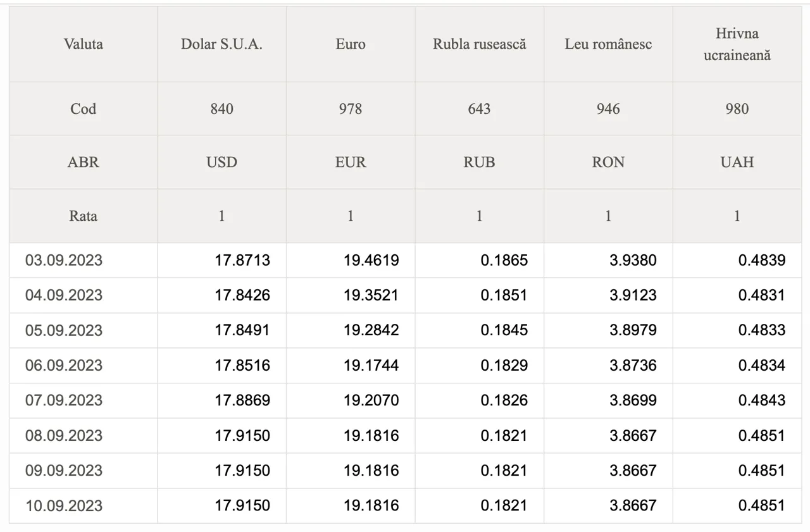Click the date 10.09.2023 row label
Image resolution: width=810 pixels, height=532 pixels.
click(x=64, y=505)
